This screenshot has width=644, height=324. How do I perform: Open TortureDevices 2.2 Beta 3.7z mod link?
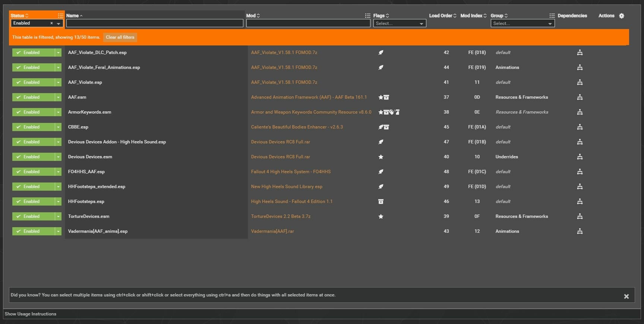(x=281, y=216)
